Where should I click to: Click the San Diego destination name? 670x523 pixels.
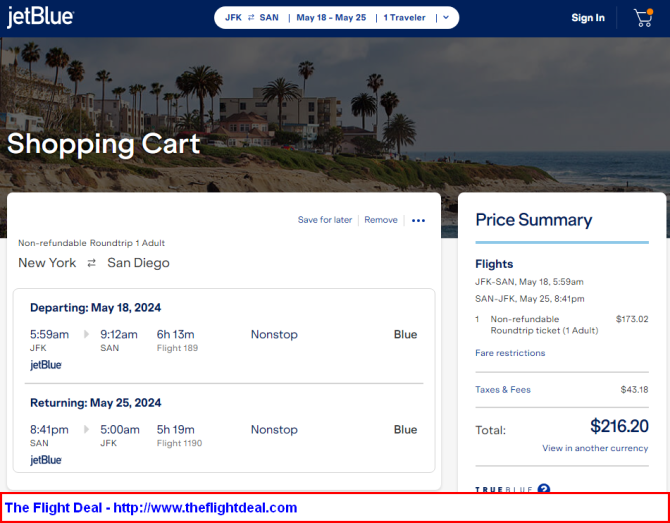point(138,263)
